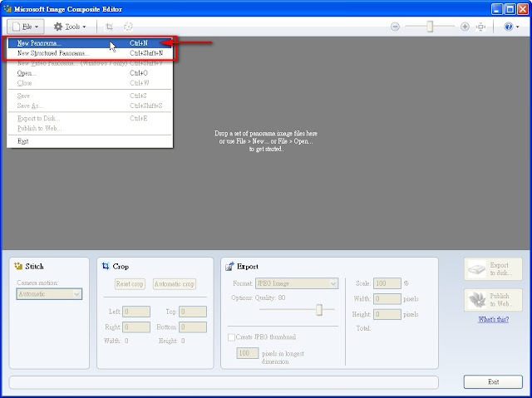
Task: Click thumbnail pixels in longest dimension field
Action: pos(248,353)
